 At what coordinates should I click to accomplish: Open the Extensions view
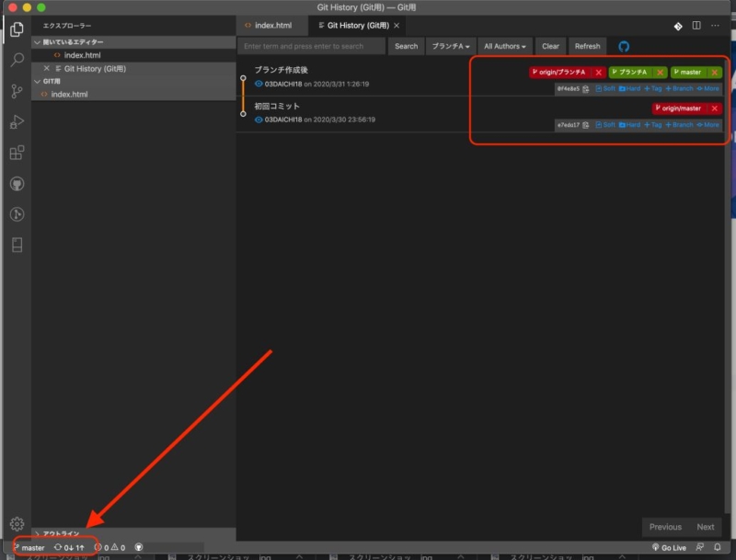click(x=17, y=153)
